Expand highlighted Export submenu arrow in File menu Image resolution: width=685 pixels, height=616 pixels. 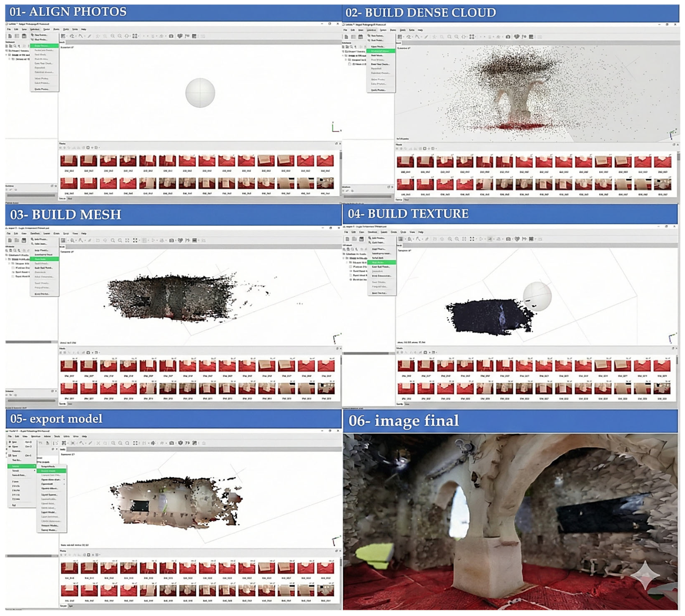click(x=34, y=466)
